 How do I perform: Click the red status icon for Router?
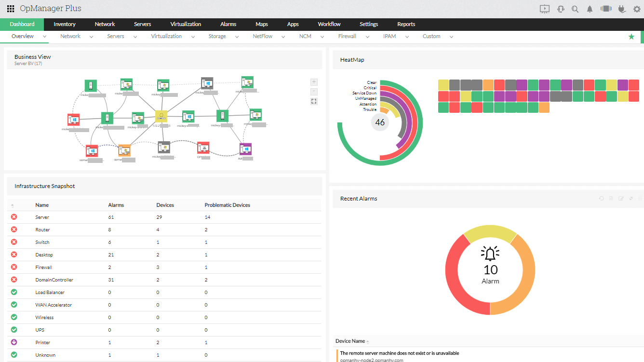pos(14,229)
